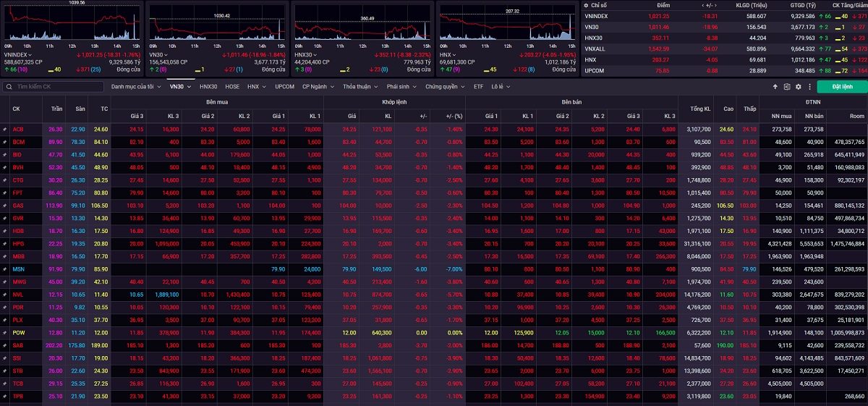Viewport: 868px width, 406px height.
Task: Open the Thỏa thuận dropdown
Action: pyautogui.click(x=359, y=86)
